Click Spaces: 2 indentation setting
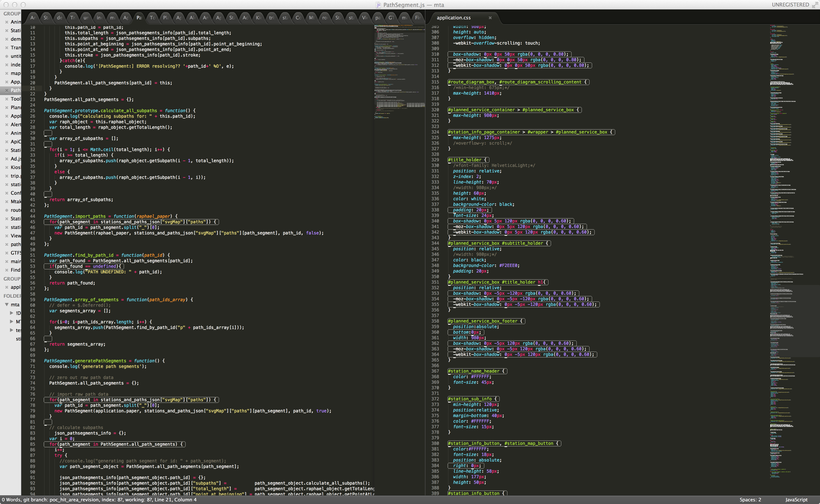 point(750,500)
